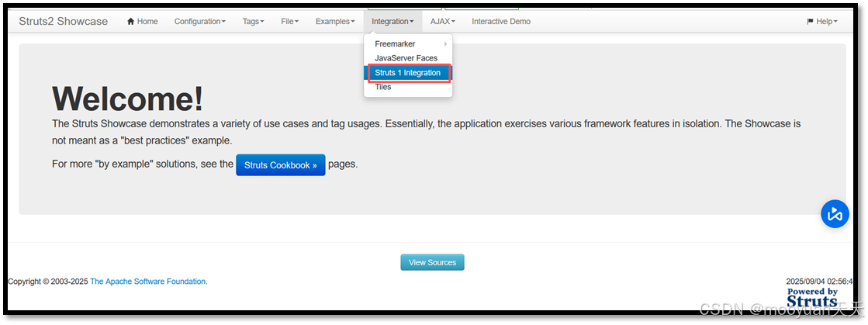Open the Configuration dropdown menu
Image resolution: width=868 pixels, height=325 pixels.
200,22
